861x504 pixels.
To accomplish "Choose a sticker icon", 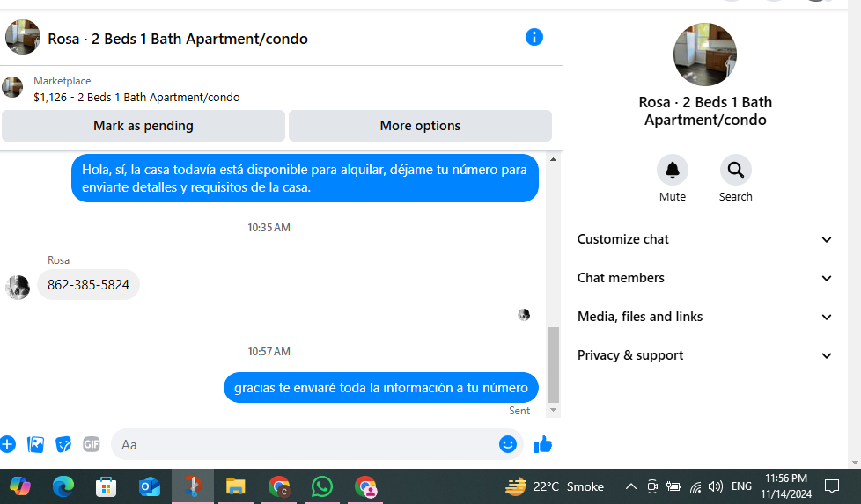I will 63,444.
